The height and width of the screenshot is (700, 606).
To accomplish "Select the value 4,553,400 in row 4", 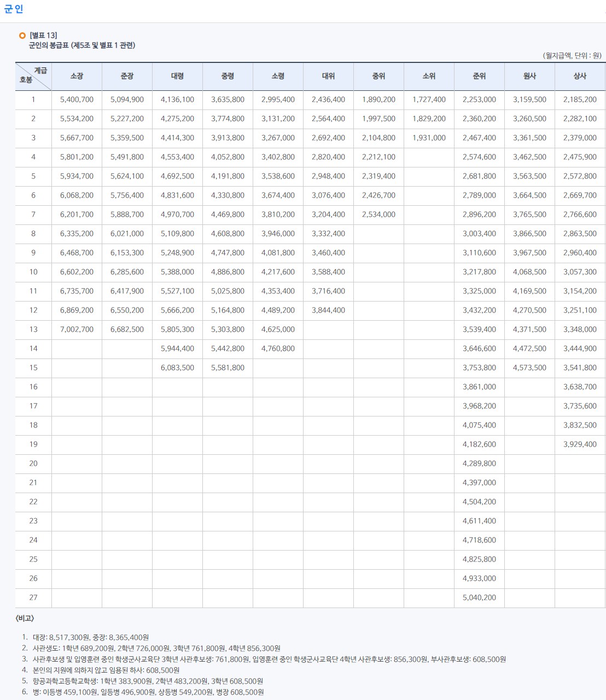I will pyautogui.click(x=177, y=157).
